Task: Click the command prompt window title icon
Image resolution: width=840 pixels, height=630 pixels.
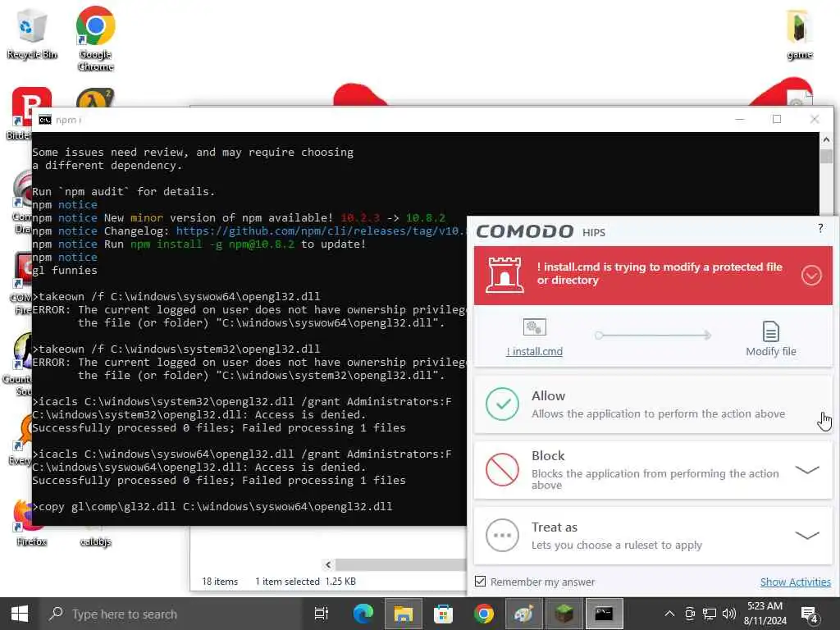Action: pyautogui.click(x=45, y=120)
